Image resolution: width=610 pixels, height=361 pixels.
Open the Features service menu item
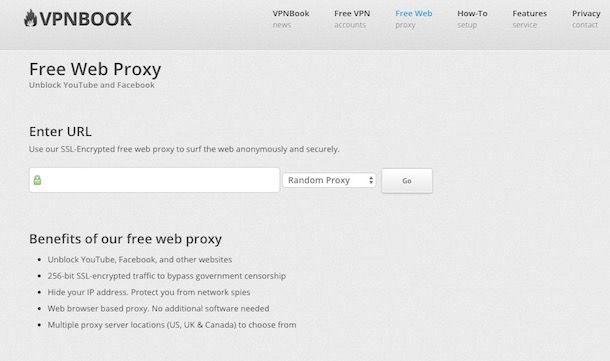coord(529,19)
